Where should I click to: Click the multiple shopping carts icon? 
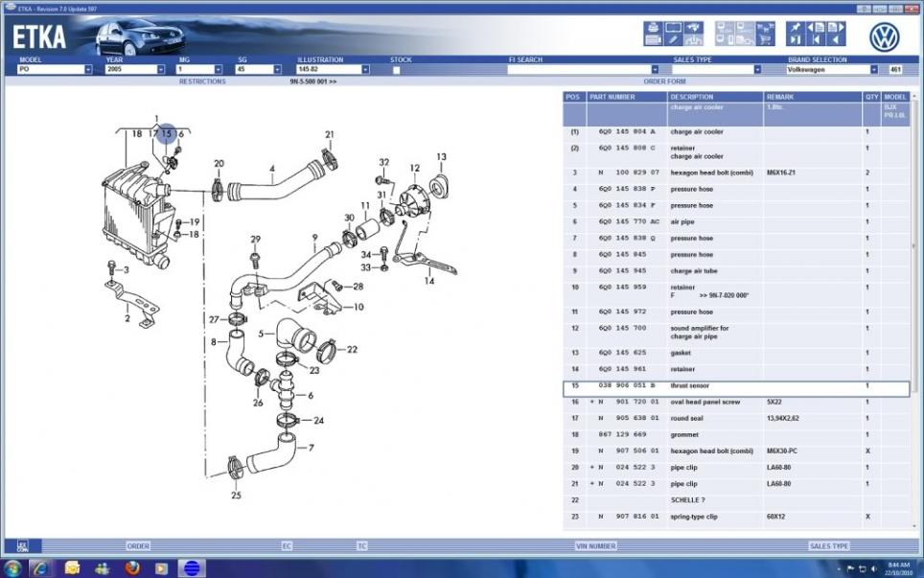point(766,27)
